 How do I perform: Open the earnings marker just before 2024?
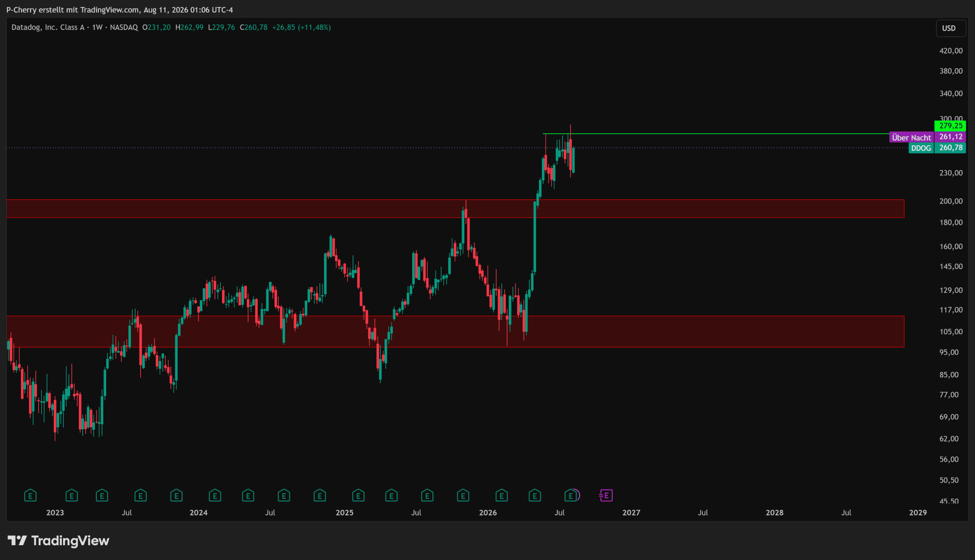(176, 495)
